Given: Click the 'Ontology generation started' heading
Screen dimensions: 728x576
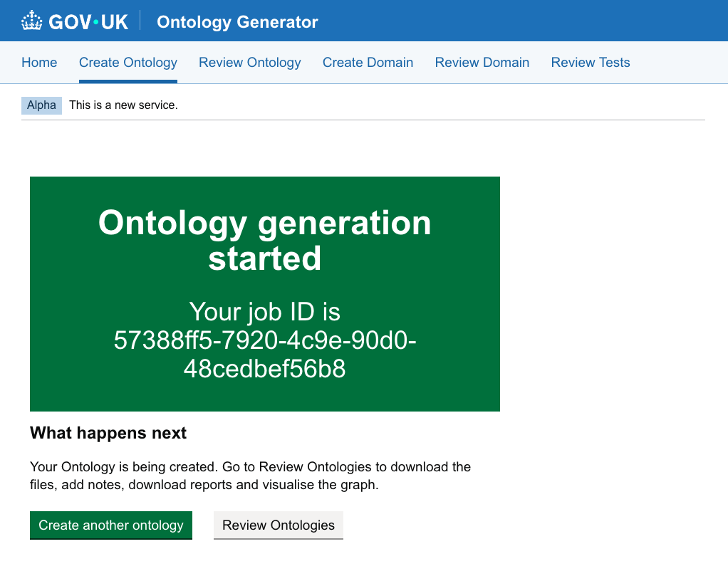Looking at the screenshot, I should click(x=265, y=240).
